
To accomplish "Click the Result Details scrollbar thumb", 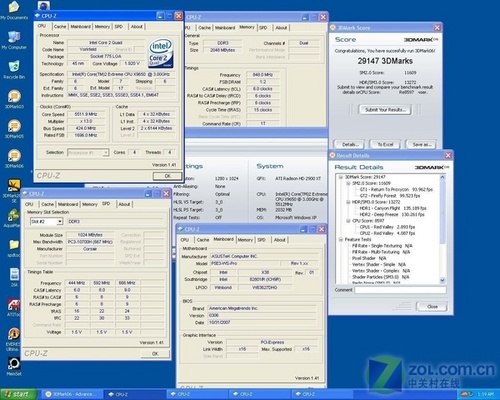I will (443, 212).
